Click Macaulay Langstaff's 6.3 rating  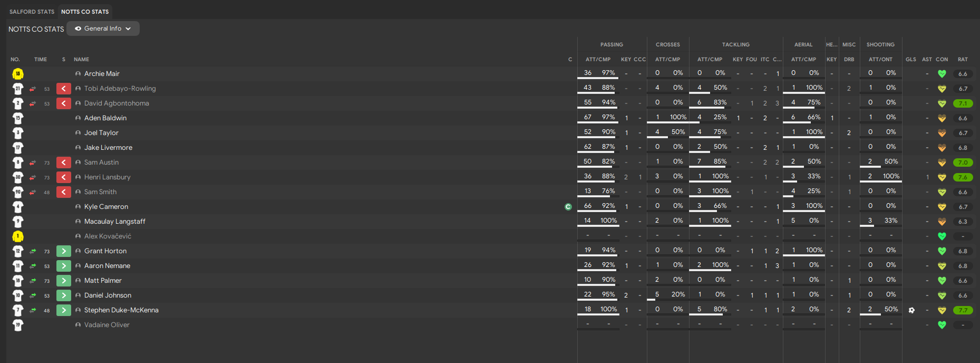(963, 222)
